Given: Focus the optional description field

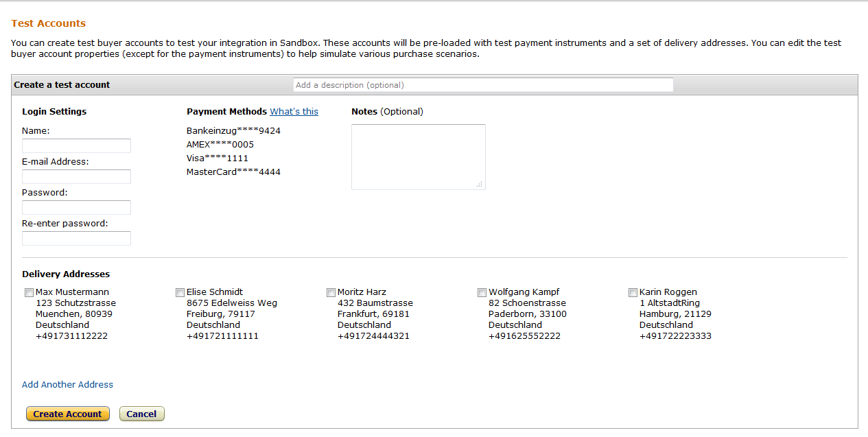Looking at the screenshot, I should pos(483,85).
